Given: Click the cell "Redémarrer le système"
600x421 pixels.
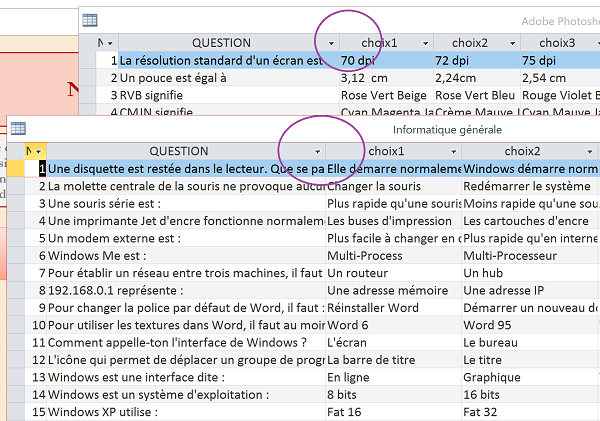Looking at the screenshot, I should click(x=531, y=186).
